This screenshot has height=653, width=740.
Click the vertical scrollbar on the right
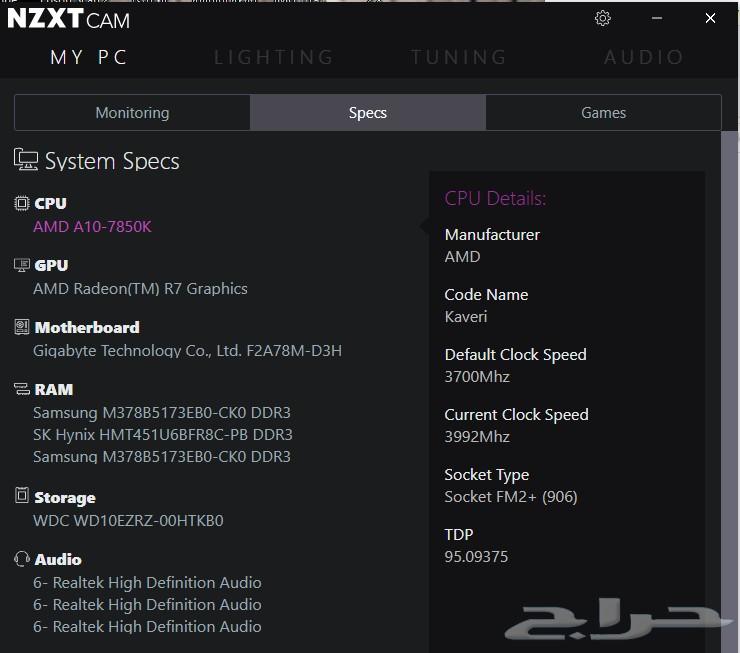pos(729,392)
